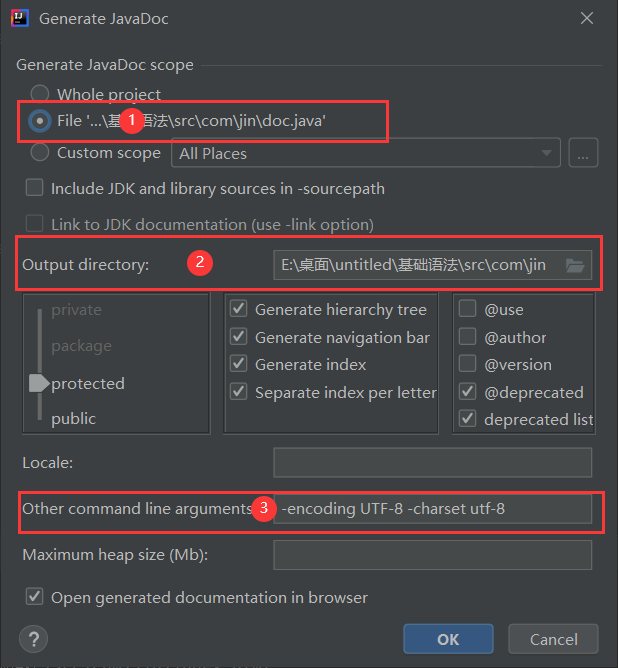Enable Include JDK and library sources checkbox
Screen dimensions: 618x668
tap(35, 188)
